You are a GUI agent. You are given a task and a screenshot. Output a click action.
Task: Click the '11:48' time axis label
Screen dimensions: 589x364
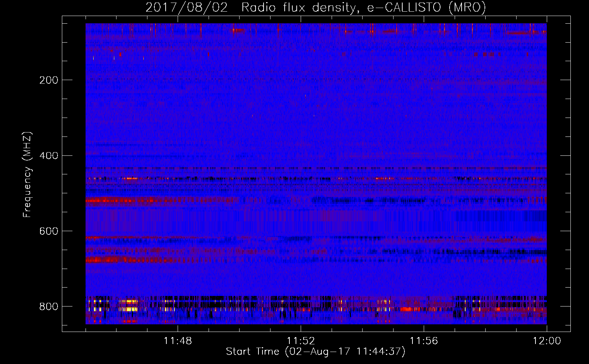(x=178, y=341)
